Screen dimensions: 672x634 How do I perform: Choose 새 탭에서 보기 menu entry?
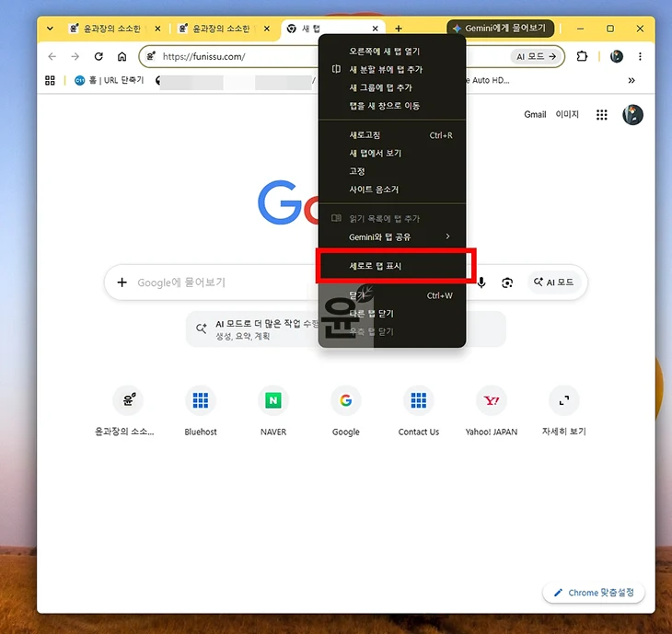tap(392, 153)
